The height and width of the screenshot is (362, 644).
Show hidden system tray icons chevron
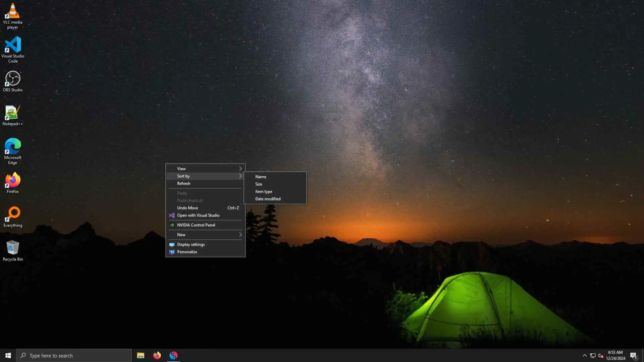tap(585, 355)
